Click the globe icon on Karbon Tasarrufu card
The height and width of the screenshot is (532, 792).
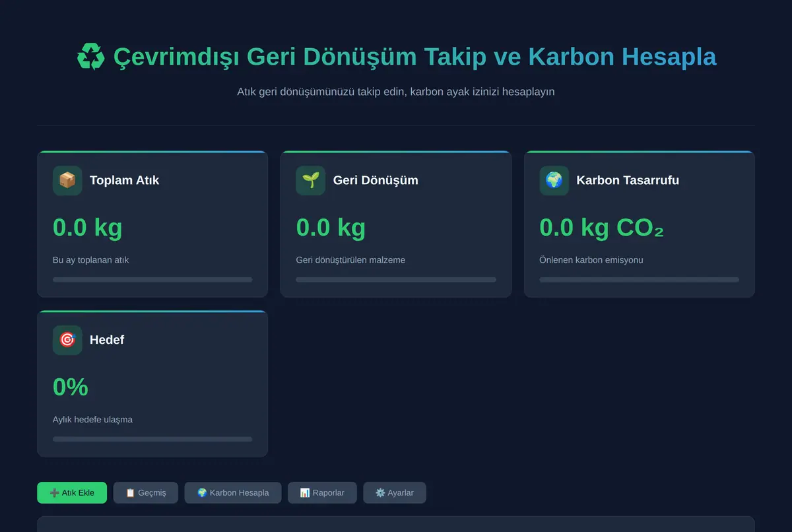point(554,180)
